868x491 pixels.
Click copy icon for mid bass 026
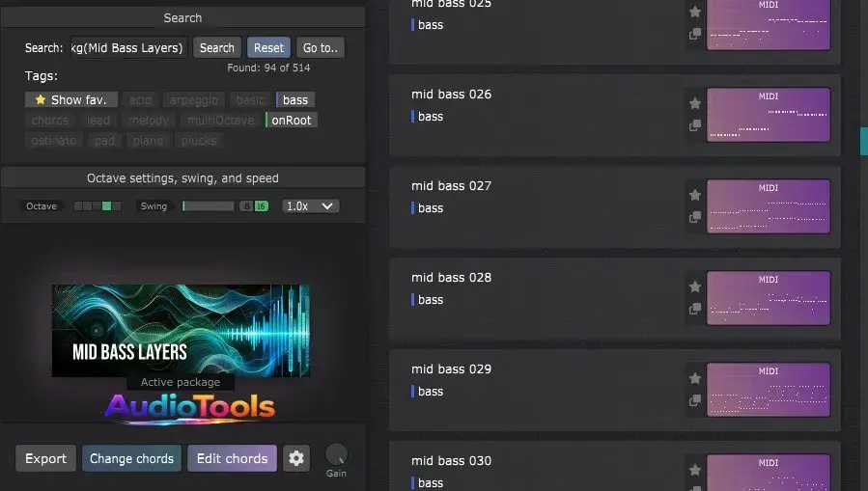click(695, 125)
